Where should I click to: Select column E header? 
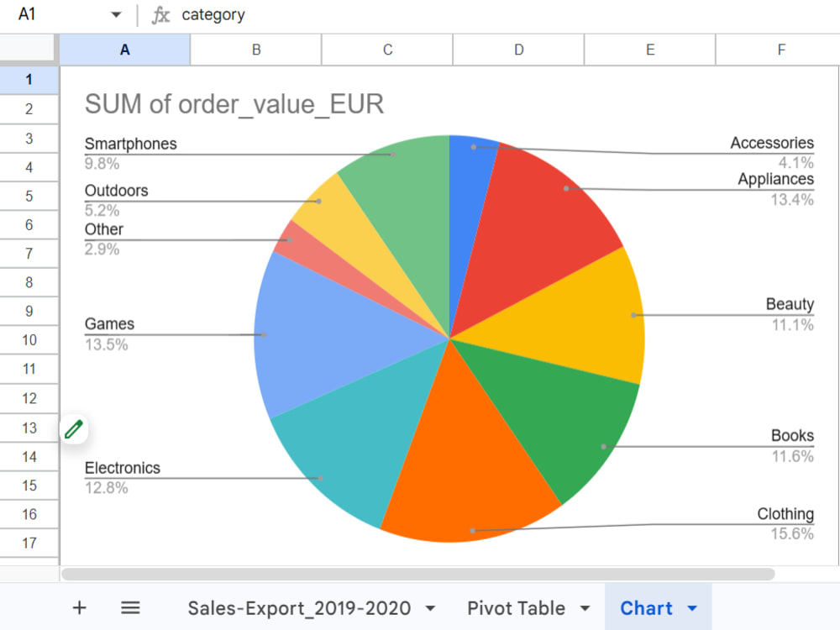click(650, 50)
